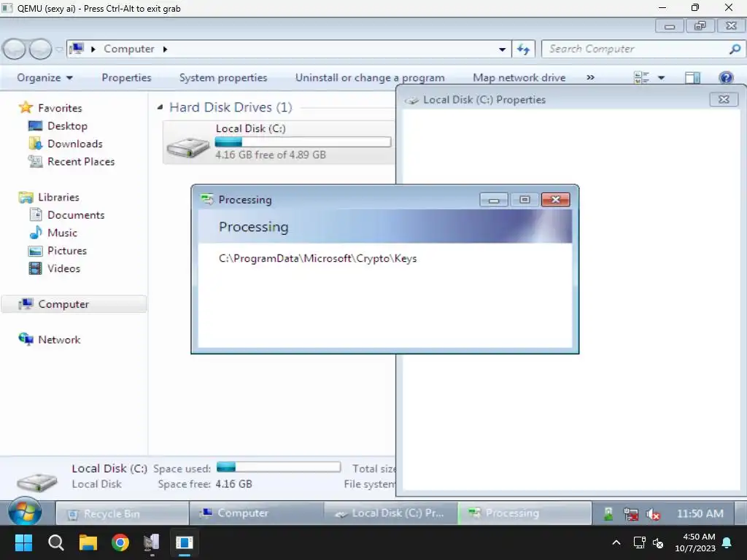Open Organize dropdown menu
Screen dimensions: 747x560
click(44, 77)
